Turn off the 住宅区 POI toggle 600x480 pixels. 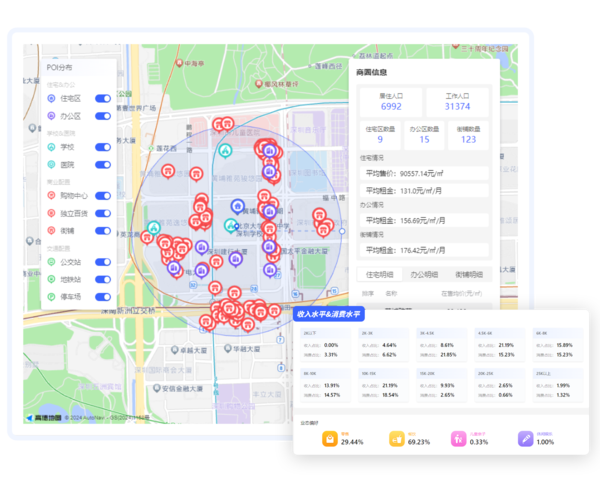103,99
